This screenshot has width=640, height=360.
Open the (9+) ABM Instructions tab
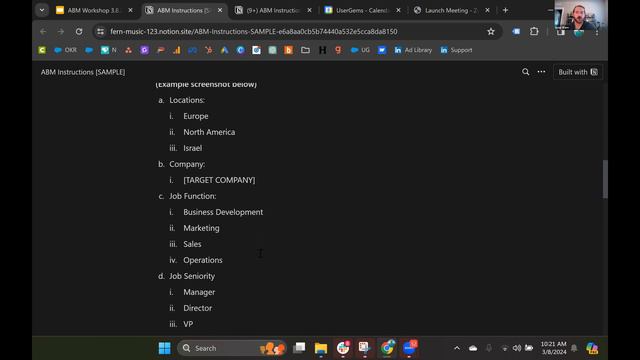tap(273, 10)
